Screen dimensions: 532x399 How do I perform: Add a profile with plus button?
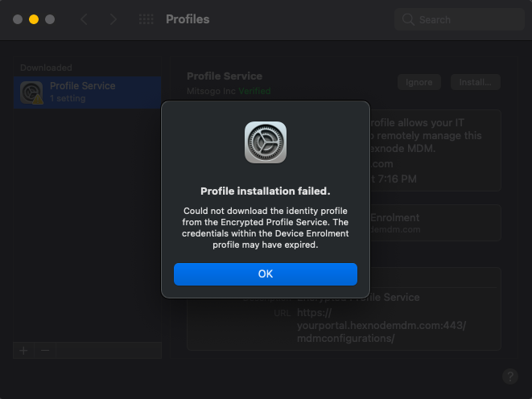pyautogui.click(x=23, y=350)
